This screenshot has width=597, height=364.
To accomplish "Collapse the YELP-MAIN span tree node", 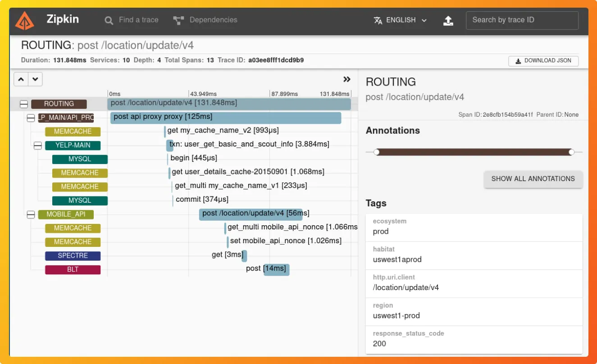I will [x=38, y=146].
